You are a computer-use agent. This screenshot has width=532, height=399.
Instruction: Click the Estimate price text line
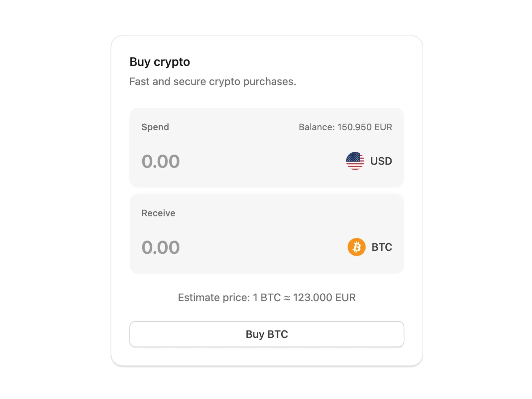pos(267,297)
